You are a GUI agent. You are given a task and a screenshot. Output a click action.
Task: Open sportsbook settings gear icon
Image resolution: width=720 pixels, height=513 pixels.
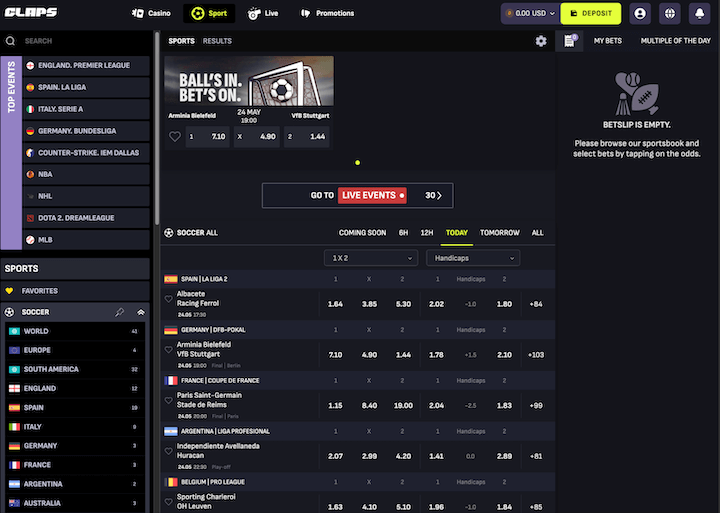pyautogui.click(x=541, y=41)
